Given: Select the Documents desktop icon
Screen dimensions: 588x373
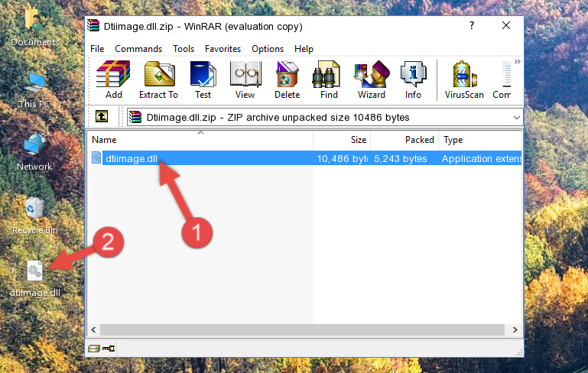Looking at the screenshot, I should (x=34, y=26).
